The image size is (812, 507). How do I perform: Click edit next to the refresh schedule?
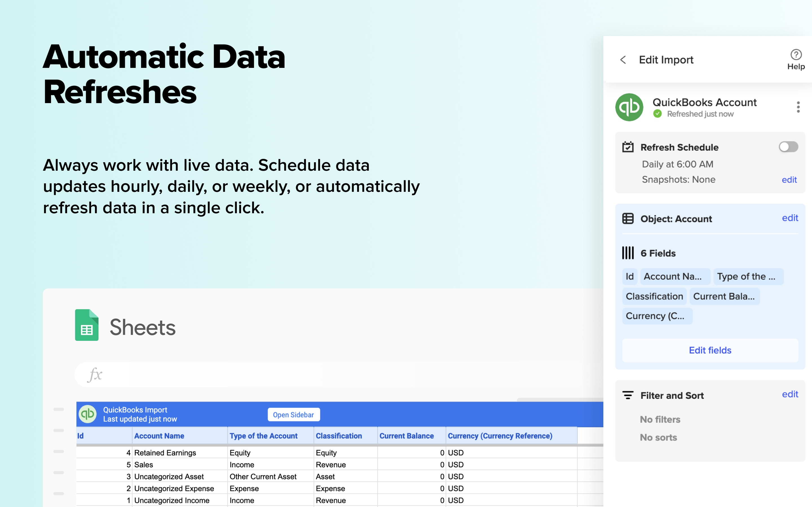pos(789,180)
